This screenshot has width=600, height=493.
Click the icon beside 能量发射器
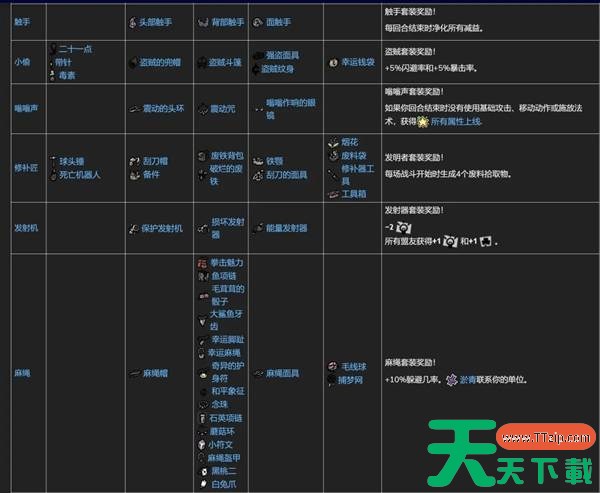(258, 228)
